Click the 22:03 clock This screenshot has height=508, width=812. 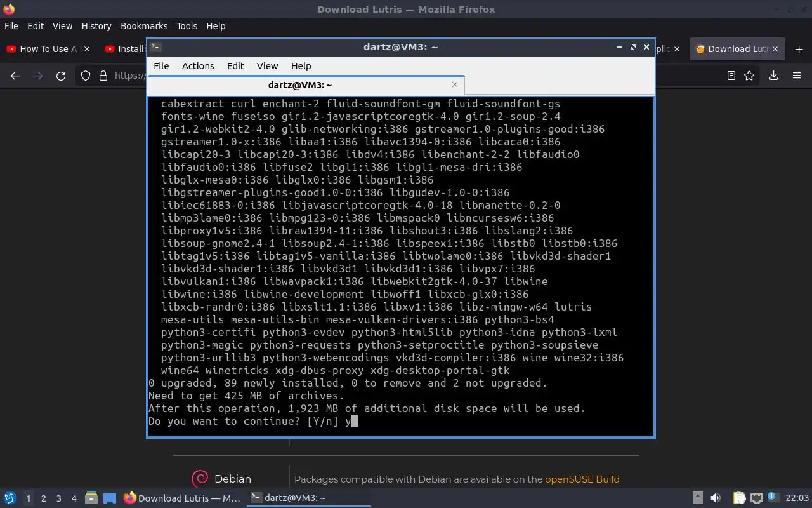coord(797,498)
